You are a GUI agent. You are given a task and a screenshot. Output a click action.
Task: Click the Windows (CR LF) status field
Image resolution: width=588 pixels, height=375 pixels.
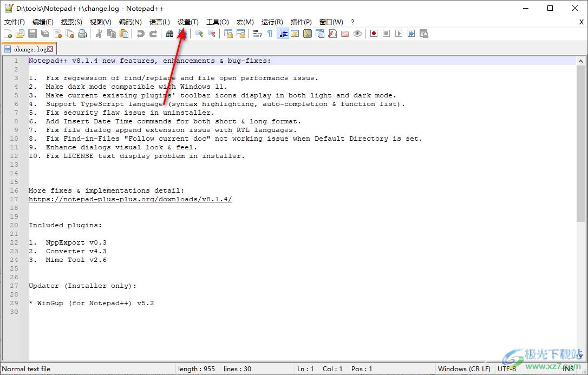pyautogui.click(x=464, y=369)
